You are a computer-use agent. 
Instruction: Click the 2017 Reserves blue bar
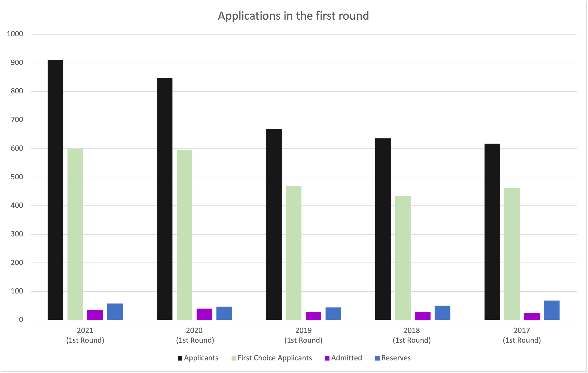click(x=552, y=310)
